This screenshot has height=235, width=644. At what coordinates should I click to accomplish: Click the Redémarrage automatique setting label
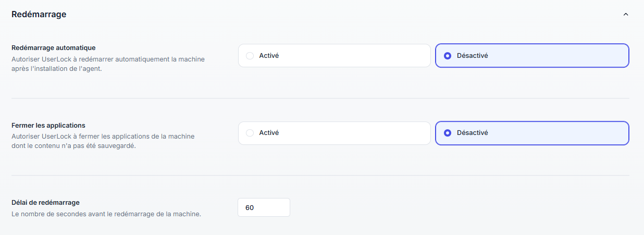point(53,48)
